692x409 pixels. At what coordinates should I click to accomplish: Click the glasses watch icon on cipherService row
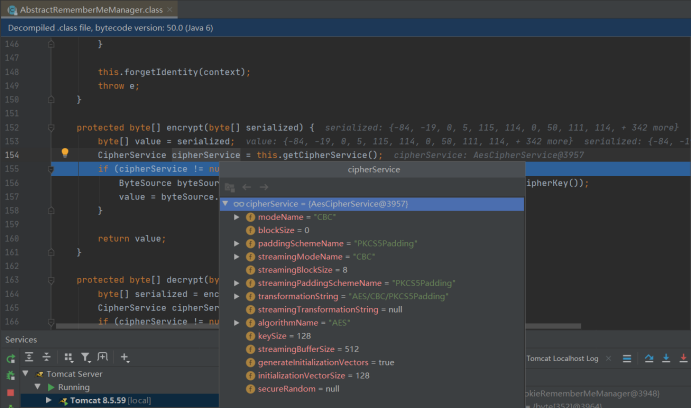click(239, 204)
